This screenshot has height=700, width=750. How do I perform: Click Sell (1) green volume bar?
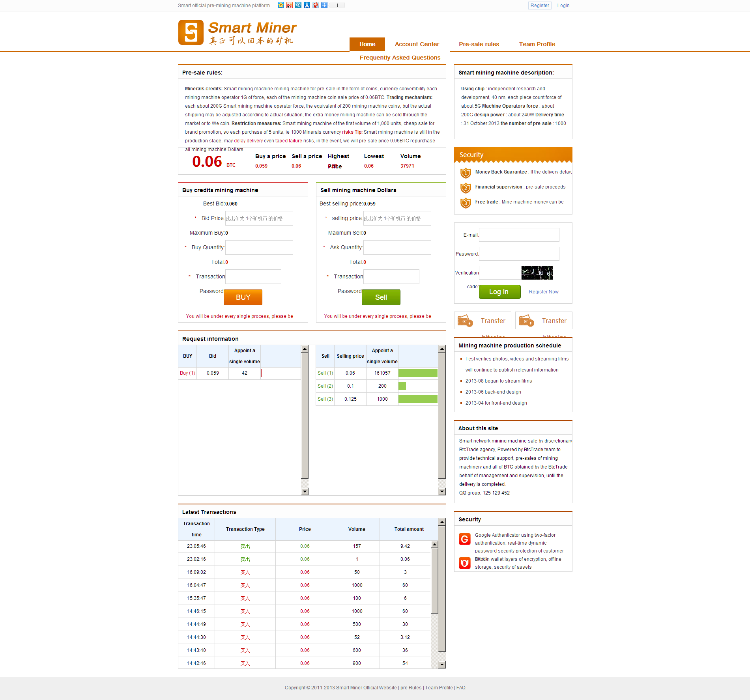point(418,373)
